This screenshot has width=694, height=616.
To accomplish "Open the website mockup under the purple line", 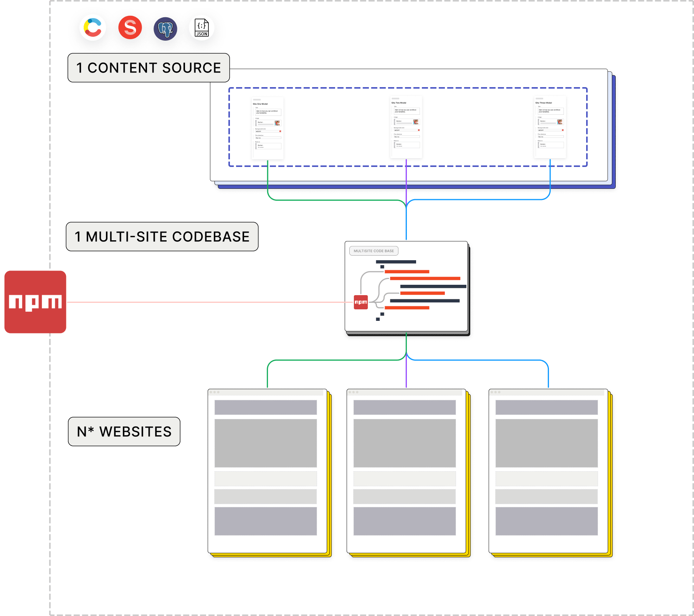I will [406, 471].
